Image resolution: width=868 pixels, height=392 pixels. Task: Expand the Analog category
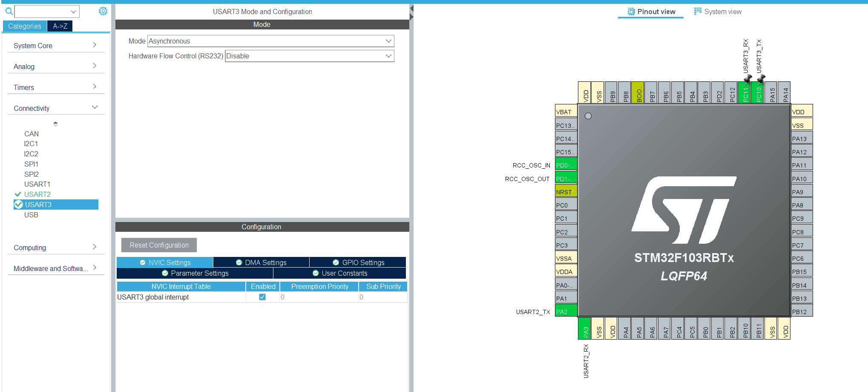tap(55, 66)
